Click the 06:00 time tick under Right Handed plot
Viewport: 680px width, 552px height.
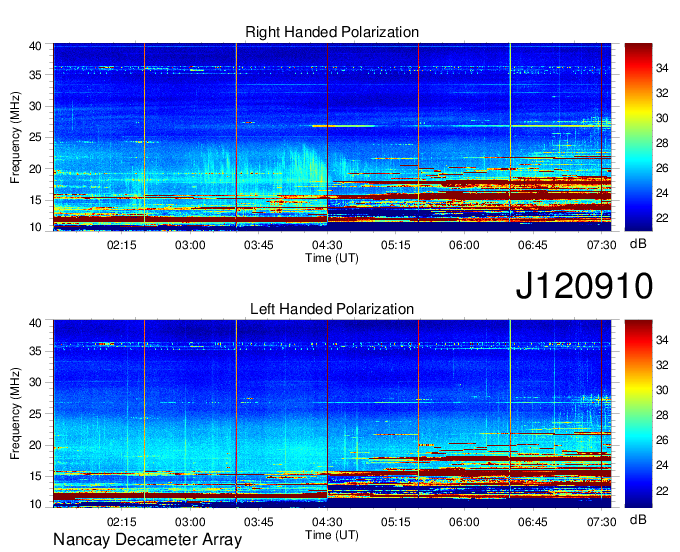(464, 245)
